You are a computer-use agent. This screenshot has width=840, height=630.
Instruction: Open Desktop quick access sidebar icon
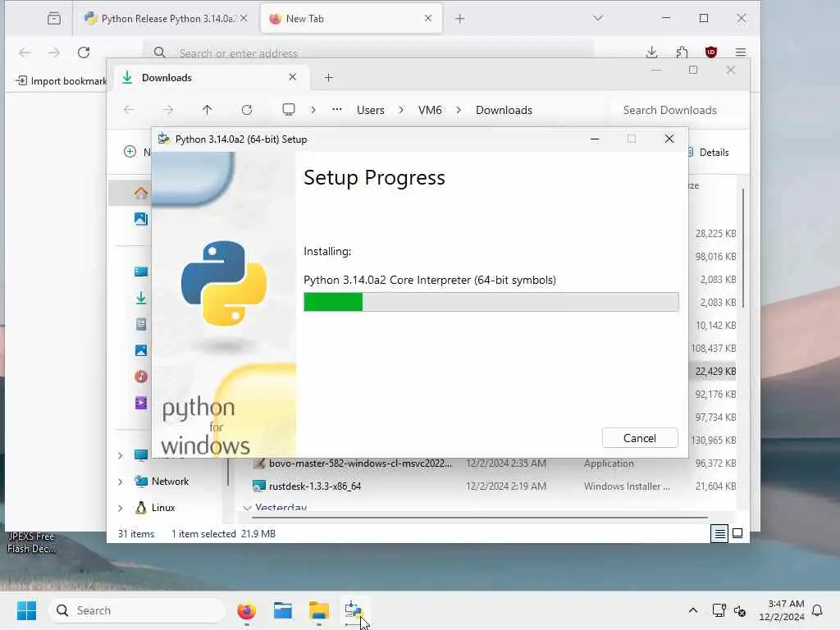[x=141, y=272]
